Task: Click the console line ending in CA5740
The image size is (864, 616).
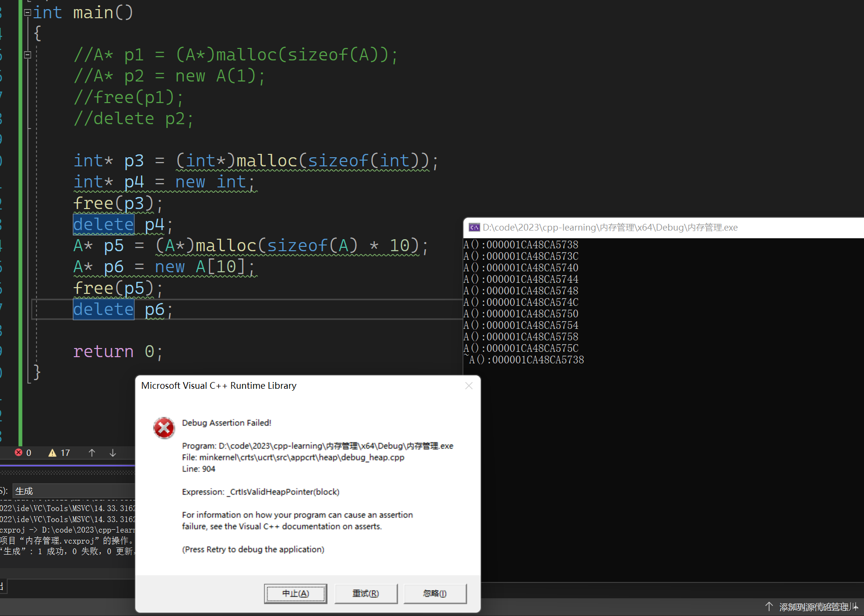Action: (x=521, y=267)
